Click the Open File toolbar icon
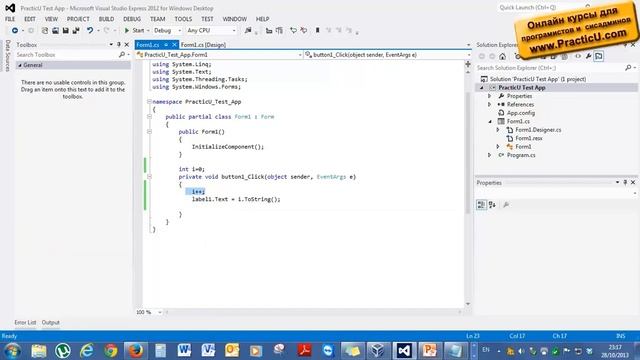Image resolution: width=640 pixels, height=360 pixels. [x=55, y=31]
